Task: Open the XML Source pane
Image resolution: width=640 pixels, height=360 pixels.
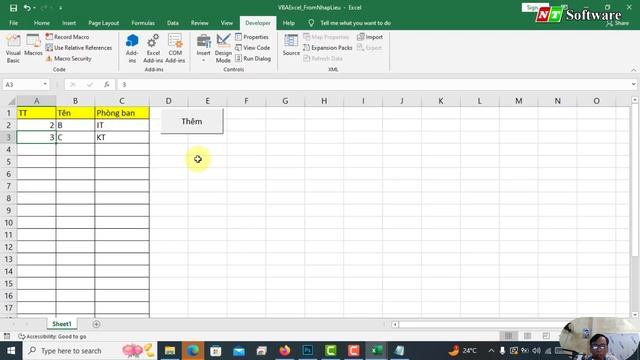Action: click(x=291, y=45)
